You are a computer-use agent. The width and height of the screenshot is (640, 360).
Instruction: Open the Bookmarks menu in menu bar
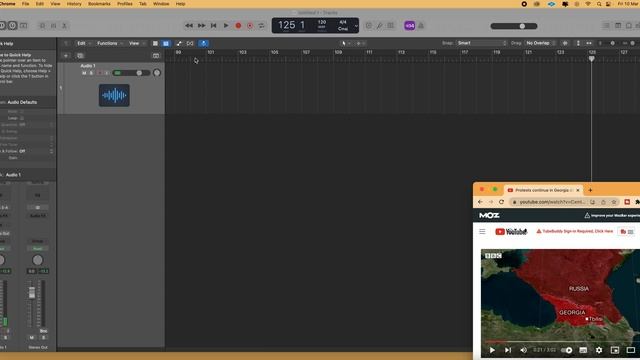click(x=99, y=4)
